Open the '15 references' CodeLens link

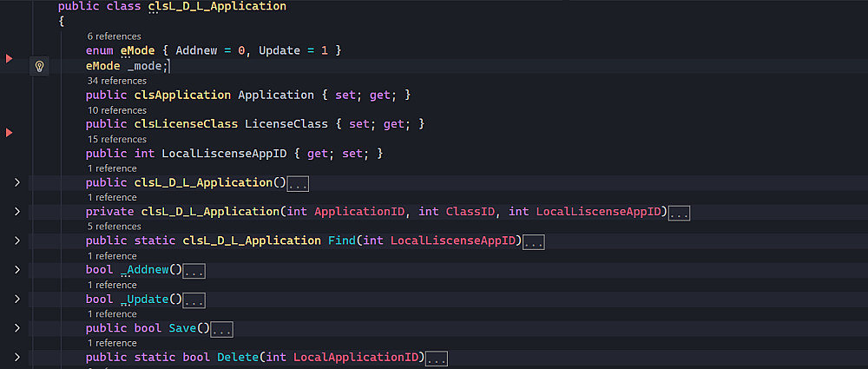coord(117,139)
